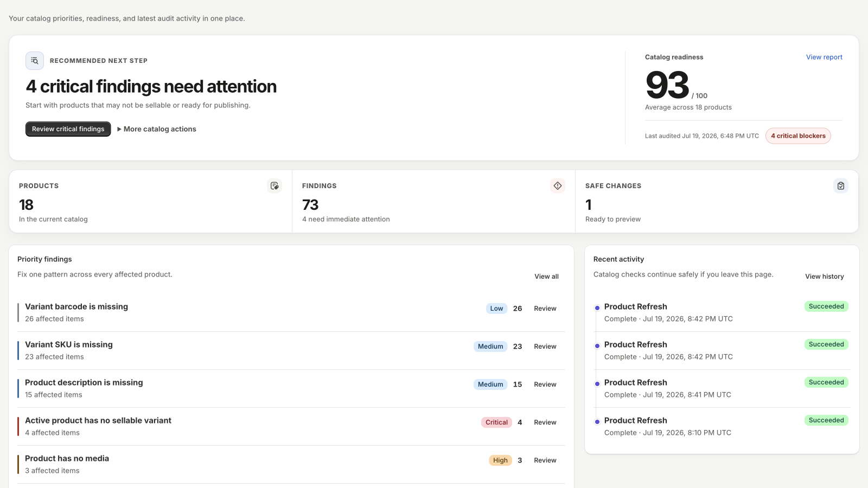Screen dimensions: 868x488
Task: Click the High severity tag
Action: (x=500, y=460)
